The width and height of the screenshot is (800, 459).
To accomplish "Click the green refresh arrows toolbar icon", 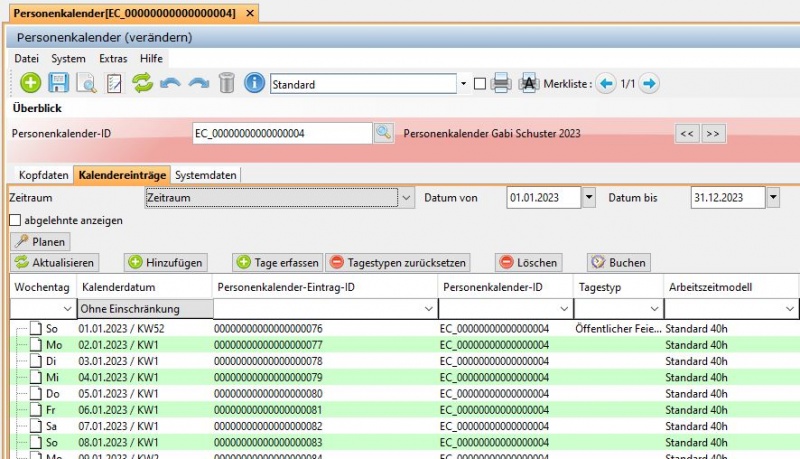I will (x=142, y=84).
